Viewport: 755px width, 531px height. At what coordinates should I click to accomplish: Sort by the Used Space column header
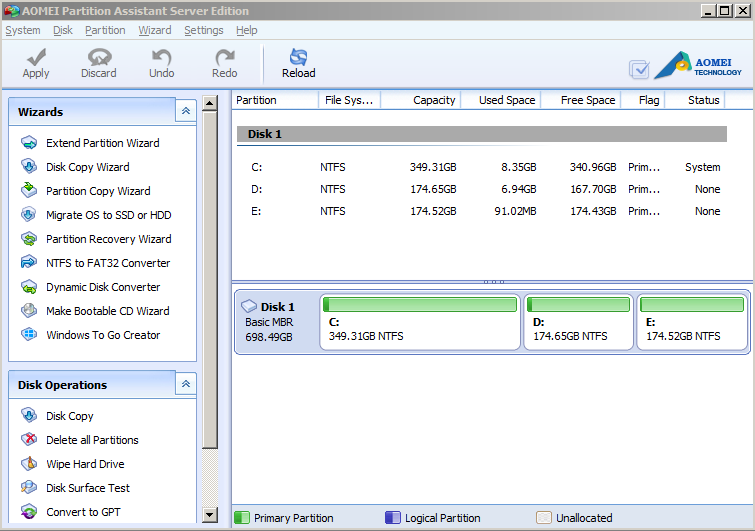click(x=501, y=100)
